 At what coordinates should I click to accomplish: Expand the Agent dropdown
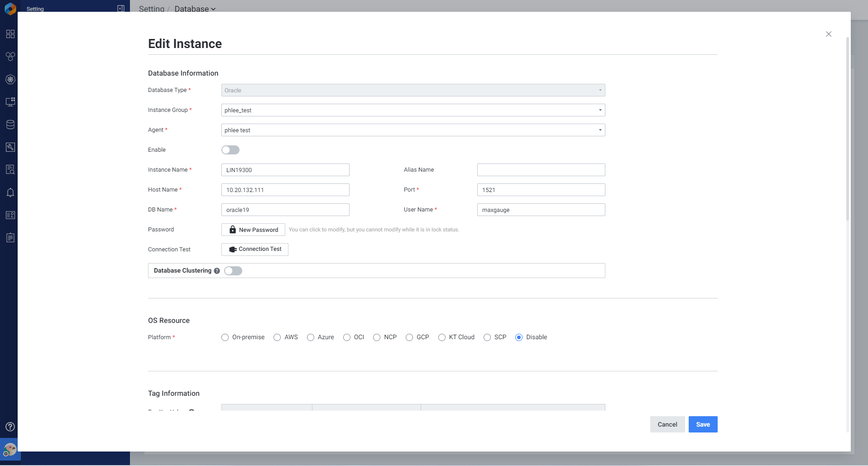click(x=413, y=130)
